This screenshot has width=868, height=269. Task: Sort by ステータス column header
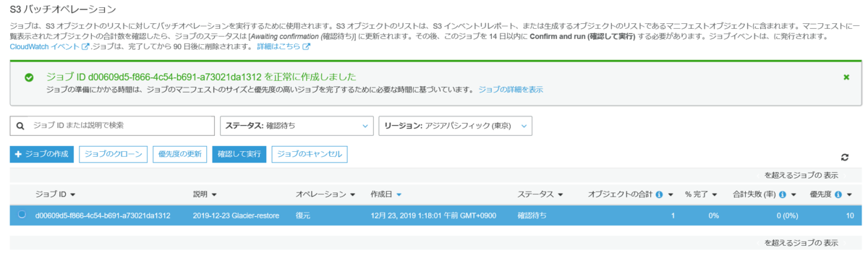[540, 195]
